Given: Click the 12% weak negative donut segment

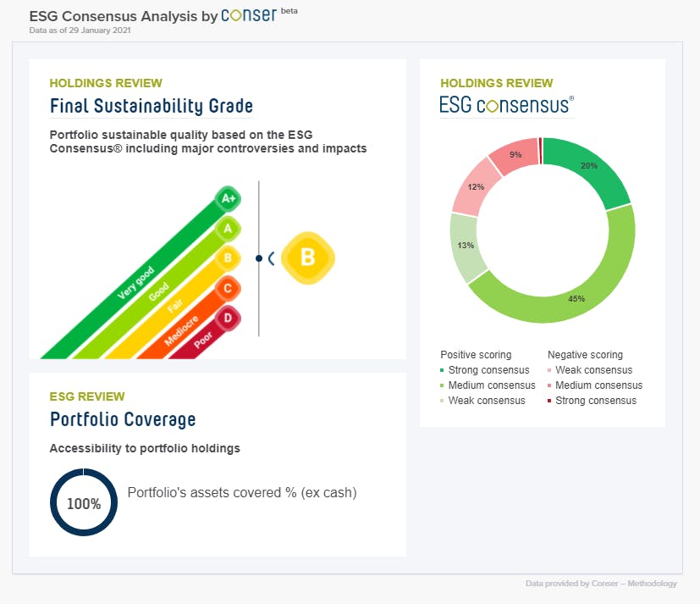Looking at the screenshot, I should pyautogui.click(x=474, y=186).
